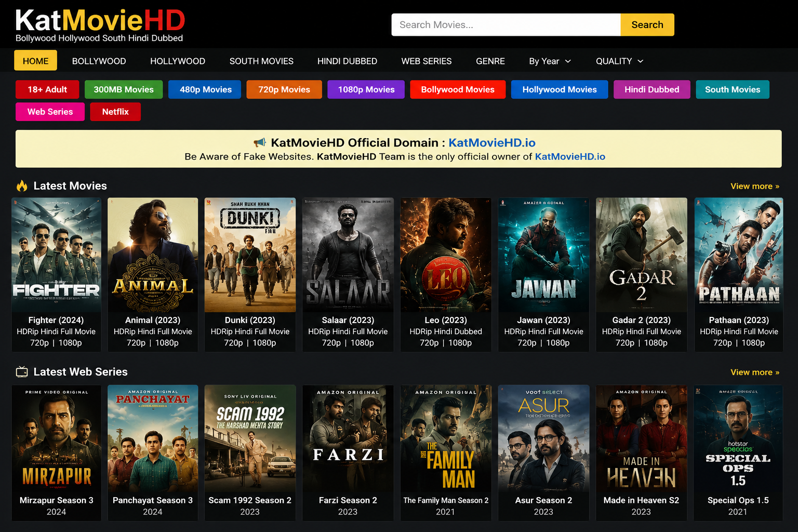Screen dimensions: 798x532
Task: Click the Gadar 2 (2023) title text
Action: click(641, 320)
